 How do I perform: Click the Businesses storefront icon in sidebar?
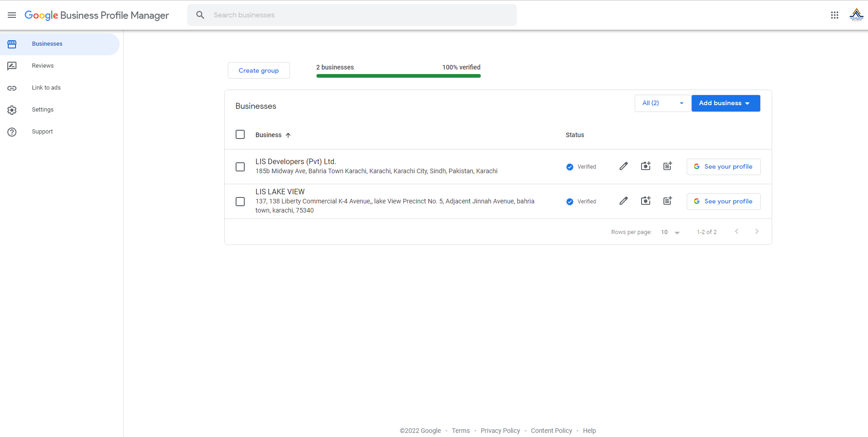coord(12,44)
